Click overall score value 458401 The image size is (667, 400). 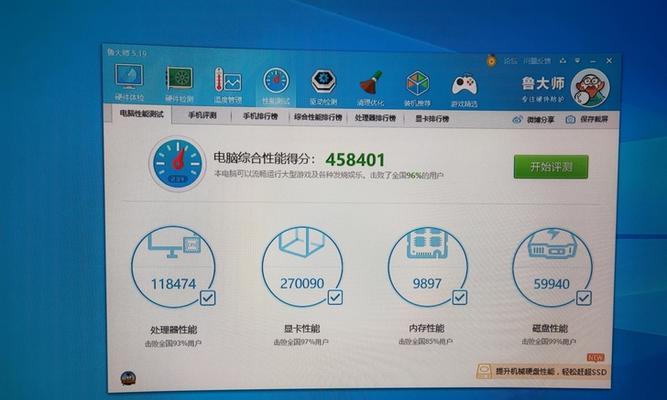[355, 160]
